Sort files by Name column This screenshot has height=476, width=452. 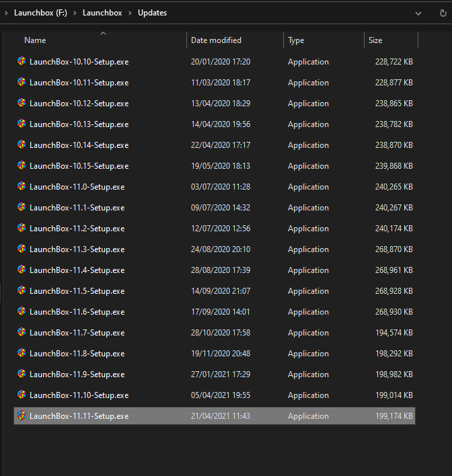[x=35, y=40]
